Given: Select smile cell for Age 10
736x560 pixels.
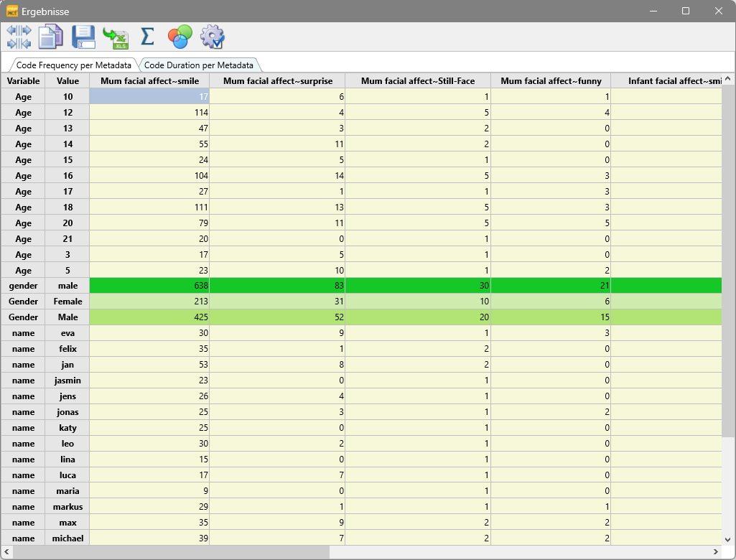Looking at the screenshot, I should 149,97.
